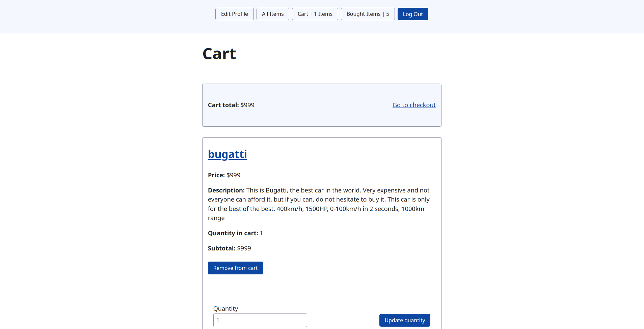Log Out of the account
The height and width of the screenshot is (329, 644).
point(412,14)
